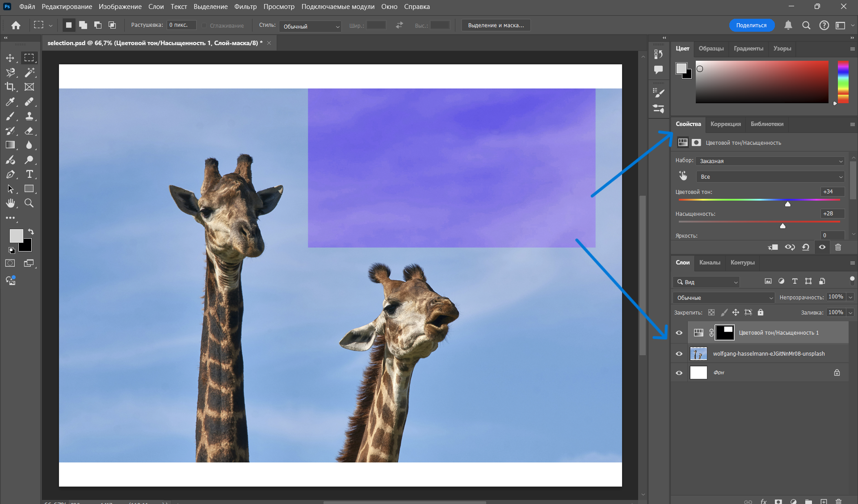Click the Выделение и маска button
858x504 pixels.
496,25
